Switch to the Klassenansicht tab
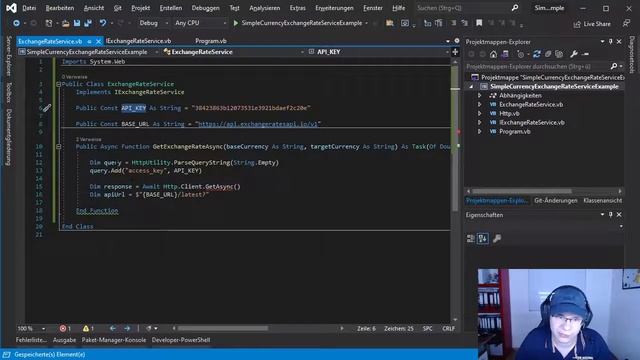Image resolution: width=640 pixels, height=360 pixels. click(602, 200)
